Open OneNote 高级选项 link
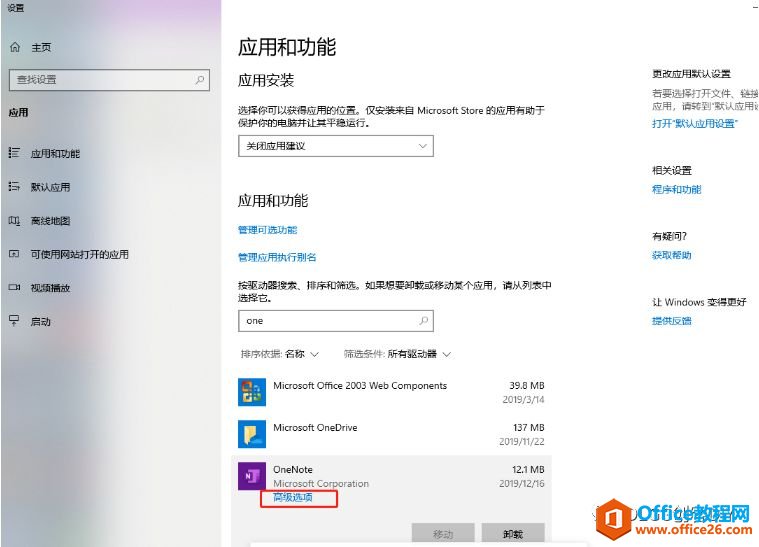This screenshot has width=759, height=547. point(293,497)
